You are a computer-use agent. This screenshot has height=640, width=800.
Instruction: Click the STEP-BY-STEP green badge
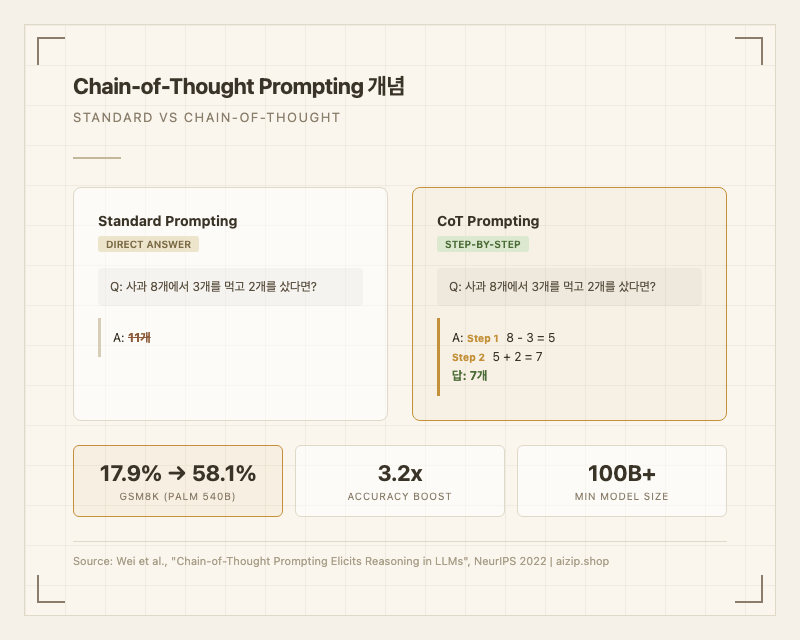(x=483, y=244)
